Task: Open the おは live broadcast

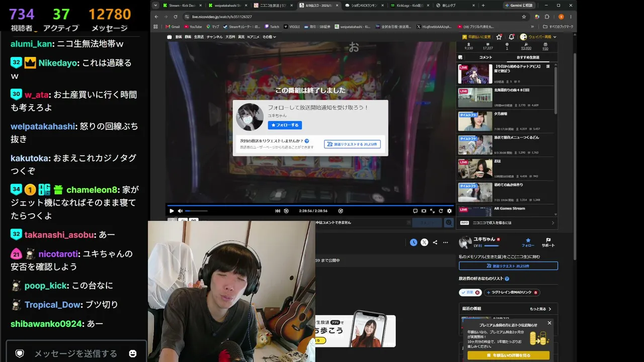Action: pos(507,168)
